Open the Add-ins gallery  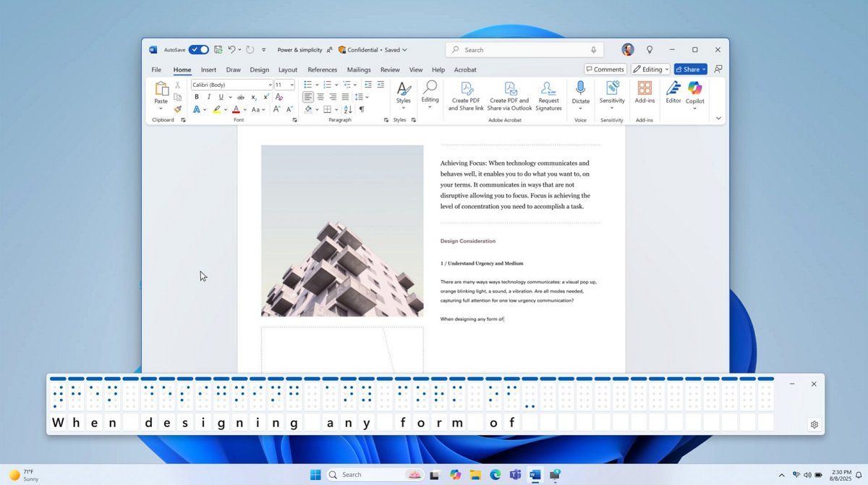pyautogui.click(x=644, y=92)
